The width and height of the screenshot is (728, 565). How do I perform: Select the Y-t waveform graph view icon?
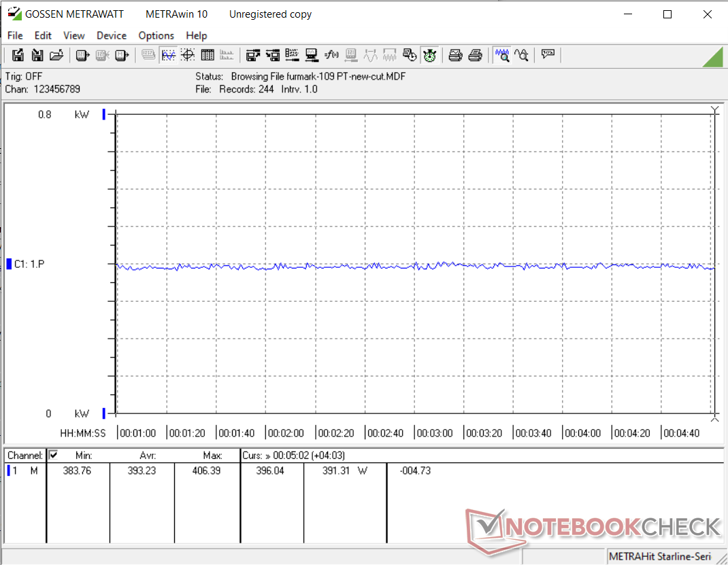coord(168,55)
